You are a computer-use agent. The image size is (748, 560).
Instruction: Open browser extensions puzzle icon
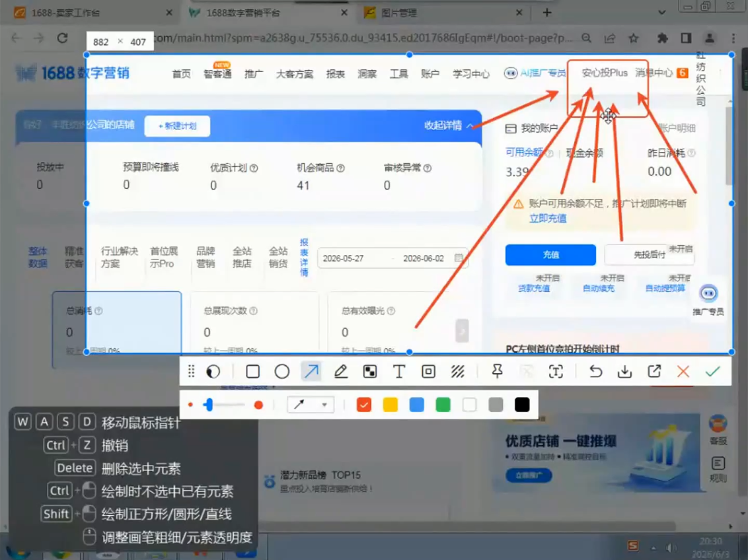(662, 38)
